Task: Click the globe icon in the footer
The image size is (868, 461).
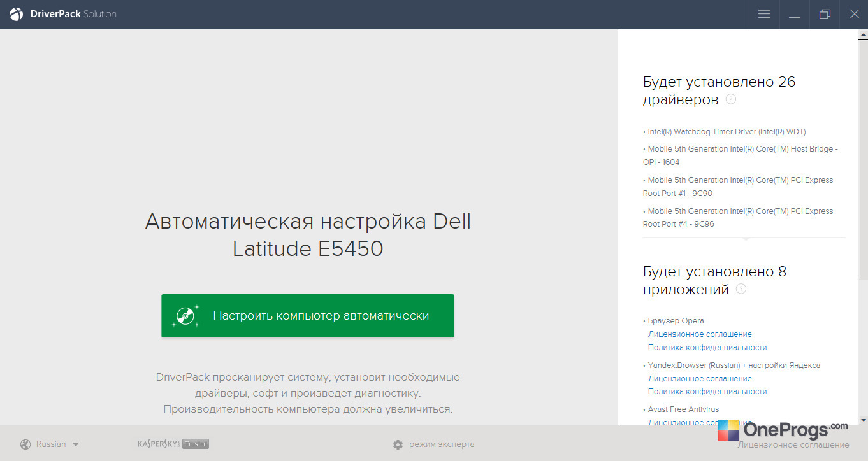Action: tap(25, 444)
